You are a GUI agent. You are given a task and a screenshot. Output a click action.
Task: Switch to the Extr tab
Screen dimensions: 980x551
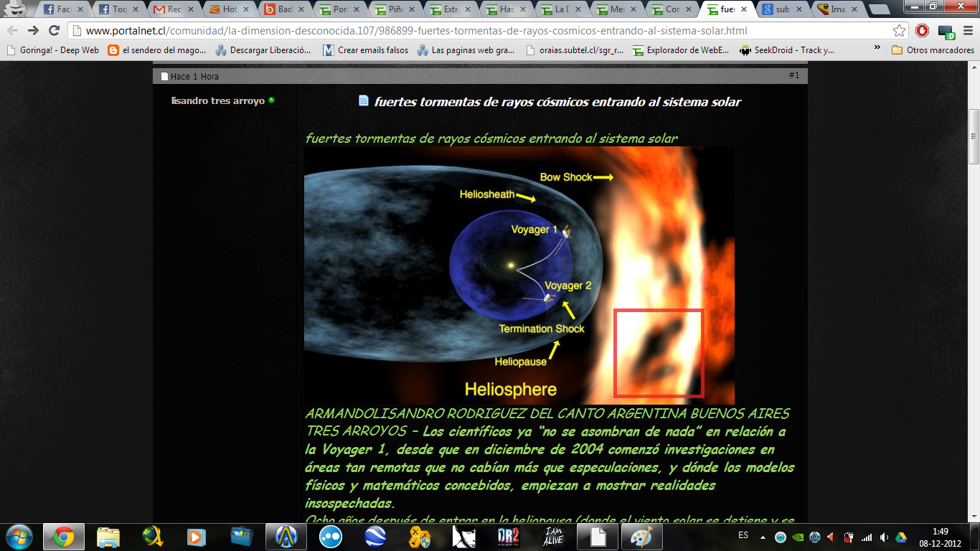[451, 10]
